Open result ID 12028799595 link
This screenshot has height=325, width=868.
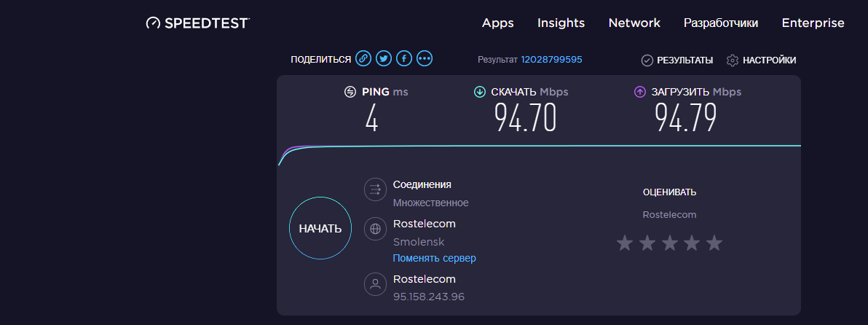[x=551, y=59]
